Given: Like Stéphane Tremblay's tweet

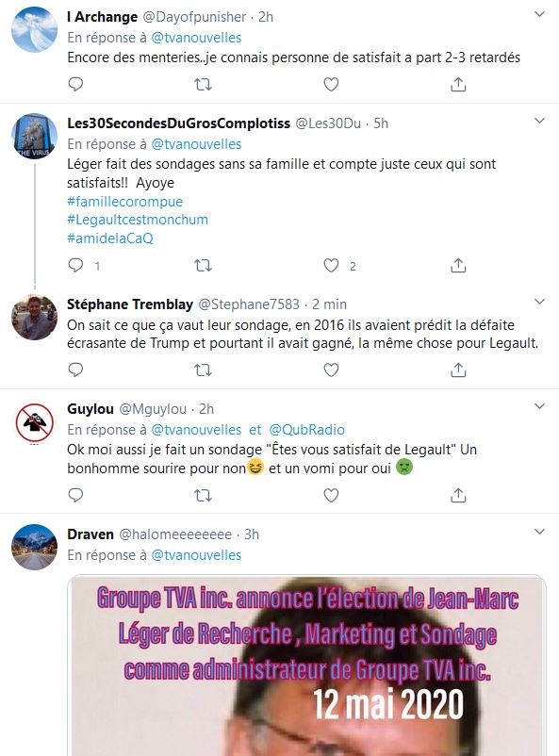Looking at the screenshot, I should [x=331, y=370].
